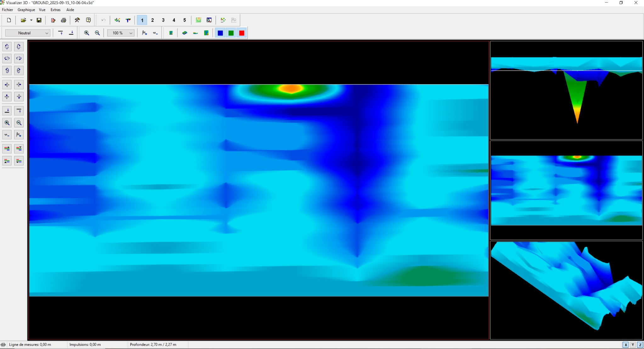This screenshot has height=349, width=644.
Task: Click the grid overlay icon
Action: point(199,20)
